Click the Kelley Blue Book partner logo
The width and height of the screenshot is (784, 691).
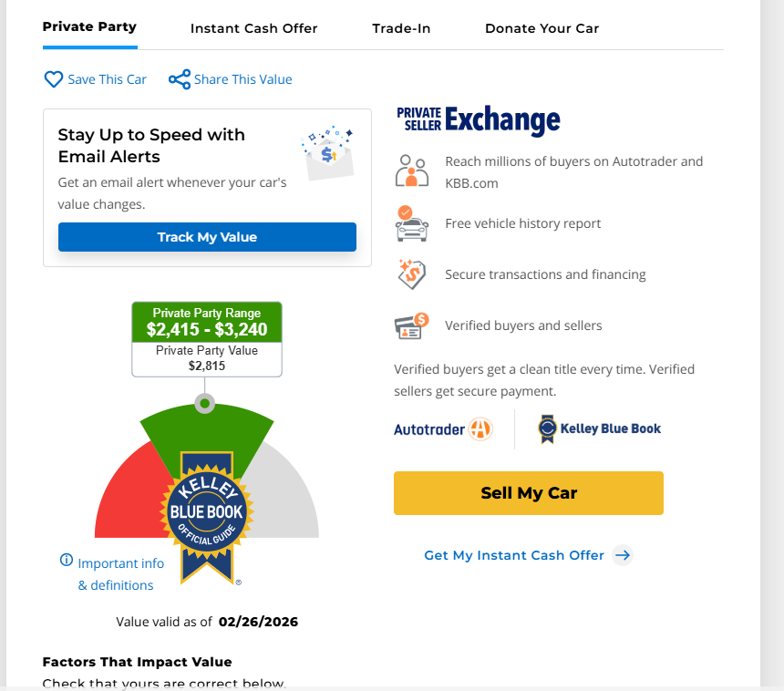pos(599,428)
